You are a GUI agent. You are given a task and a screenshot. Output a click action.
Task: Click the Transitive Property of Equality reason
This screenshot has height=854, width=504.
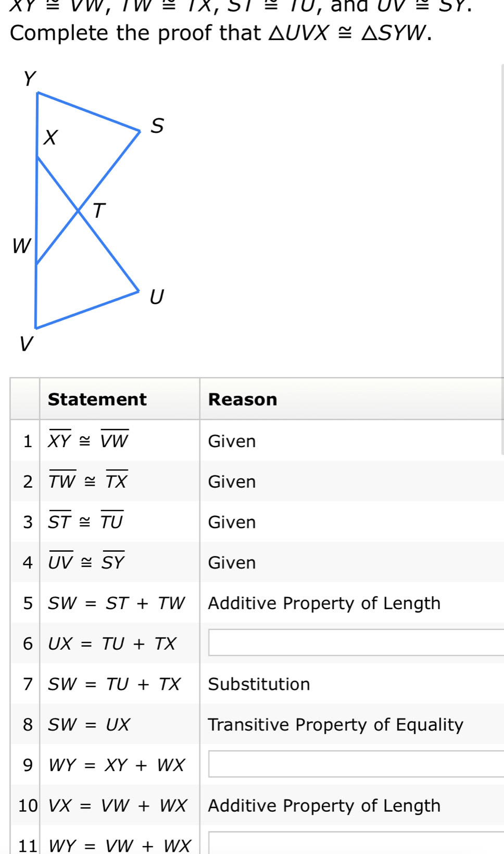[x=335, y=724]
